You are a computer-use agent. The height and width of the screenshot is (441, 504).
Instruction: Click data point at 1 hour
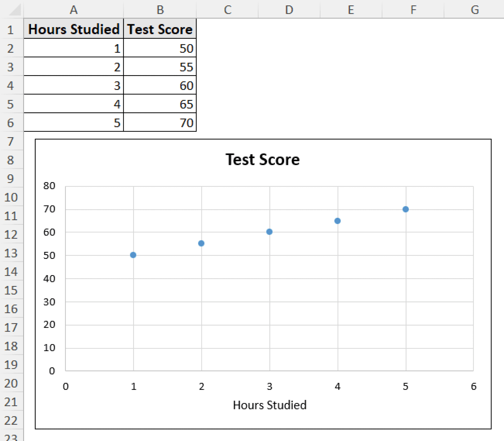click(x=133, y=255)
